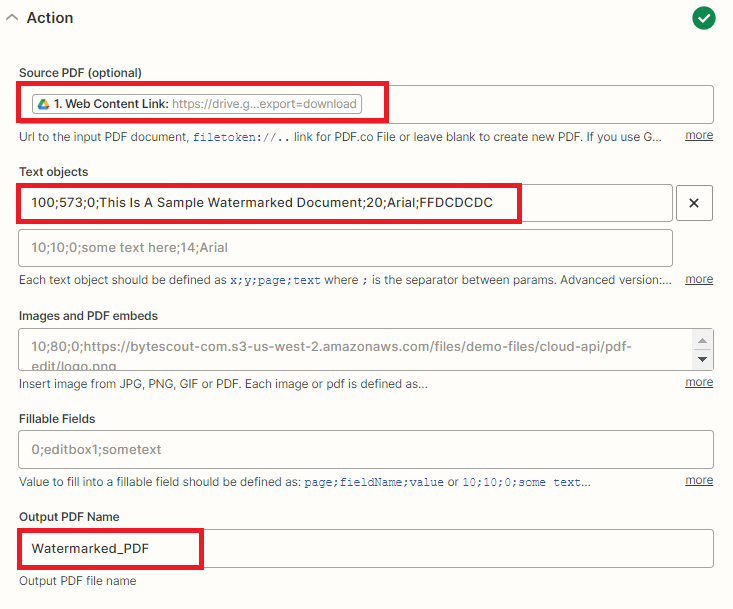Remove the text object with the X button
This screenshot has height=609, width=733.
coord(694,203)
